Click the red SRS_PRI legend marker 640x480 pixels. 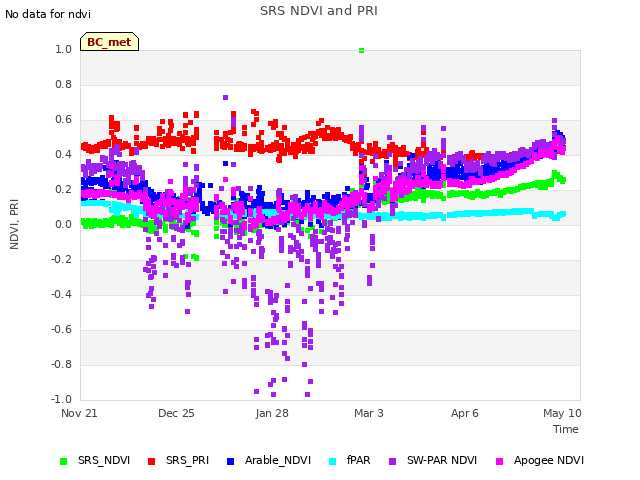(151, 461)
